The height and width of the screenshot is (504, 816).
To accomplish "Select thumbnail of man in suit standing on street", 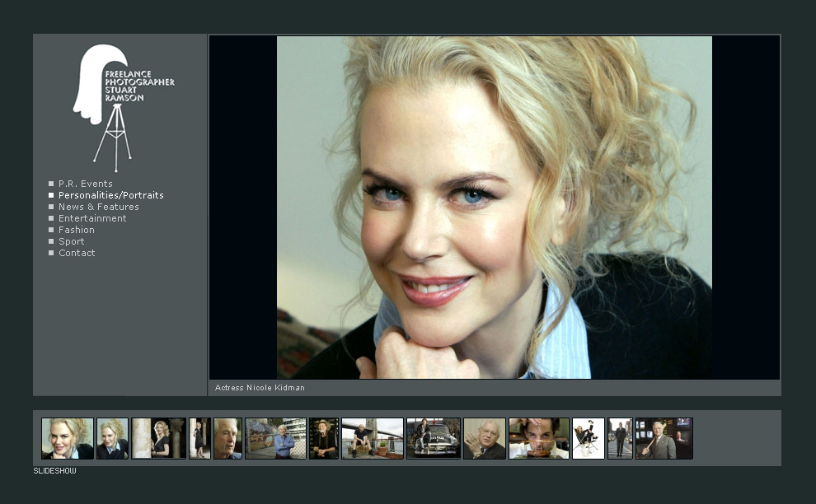I will (620, 438).
